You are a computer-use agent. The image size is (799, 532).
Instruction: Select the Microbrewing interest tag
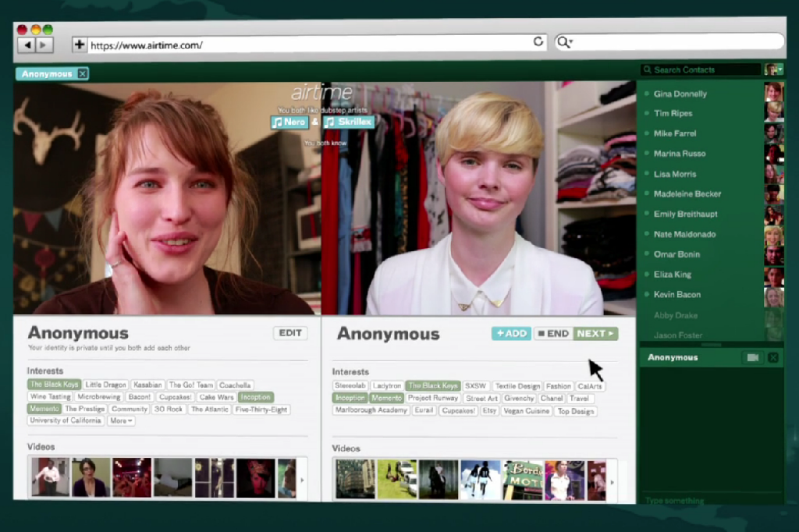pyautogui.click(x=99, y=397)
